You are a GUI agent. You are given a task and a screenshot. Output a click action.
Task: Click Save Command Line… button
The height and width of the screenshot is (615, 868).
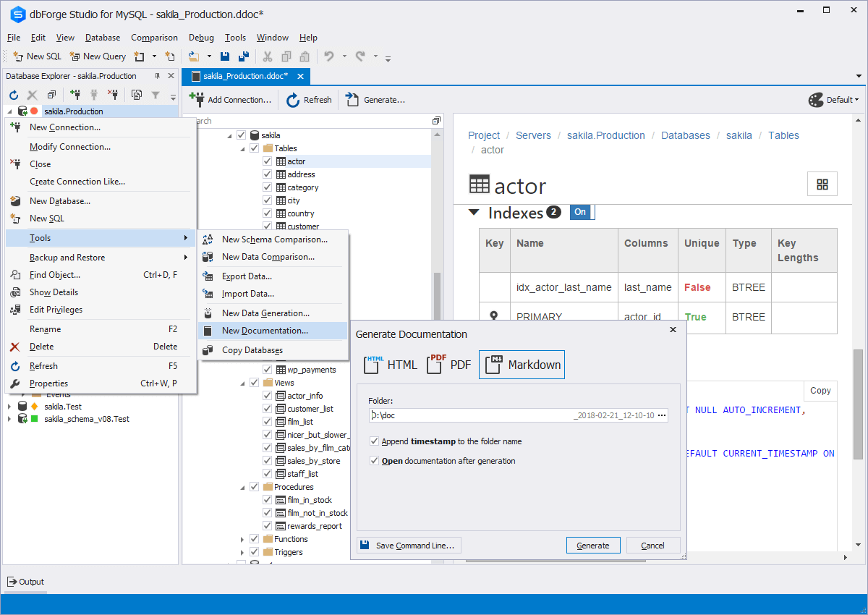(x=409, y=546)
